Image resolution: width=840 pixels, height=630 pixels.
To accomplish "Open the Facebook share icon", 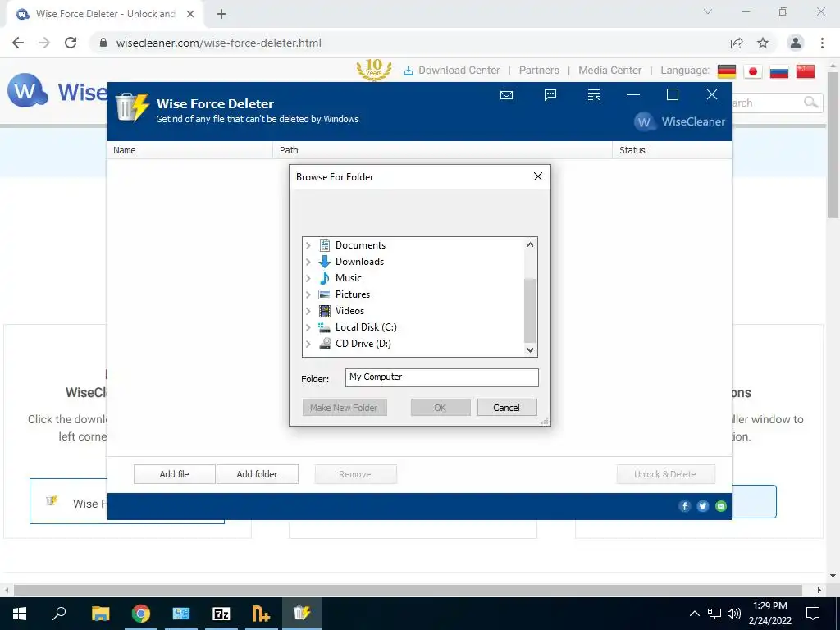I will (x=684, y=506).
